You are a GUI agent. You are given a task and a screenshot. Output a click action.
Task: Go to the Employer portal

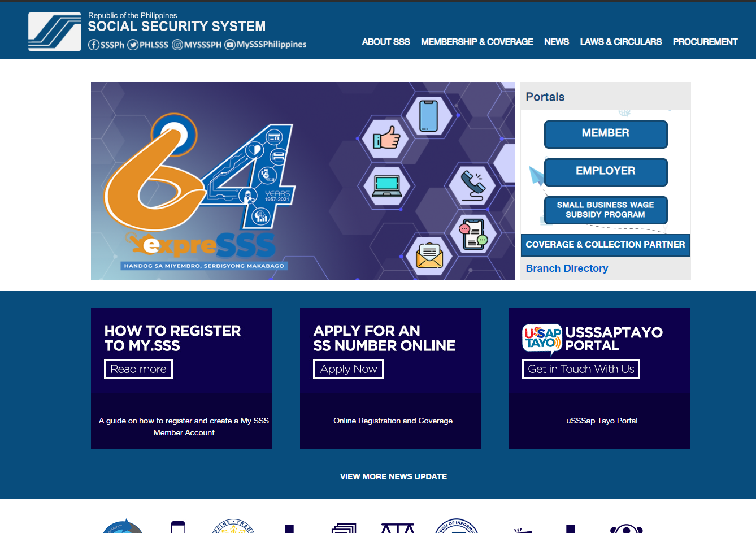coord(606,171)
